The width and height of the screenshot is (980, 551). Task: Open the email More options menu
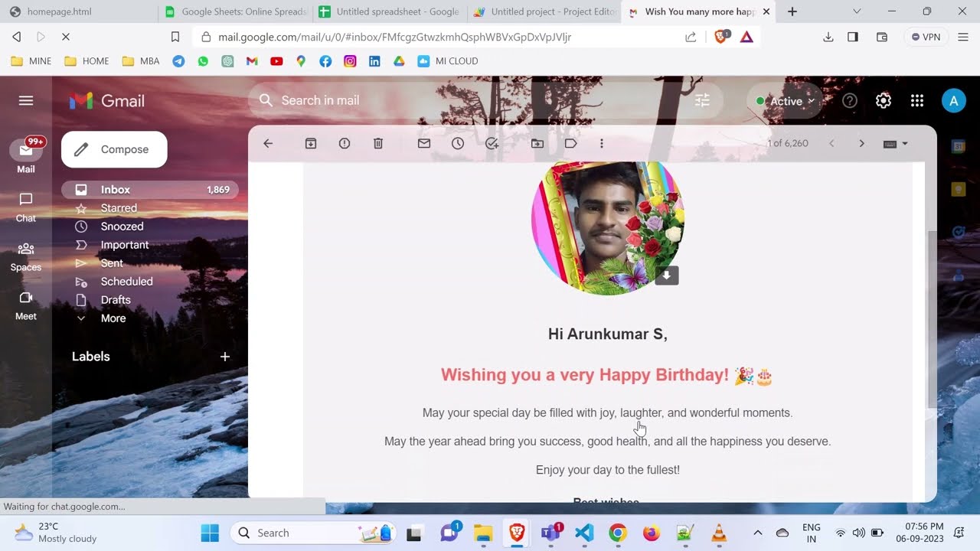[x=602, y=143]
